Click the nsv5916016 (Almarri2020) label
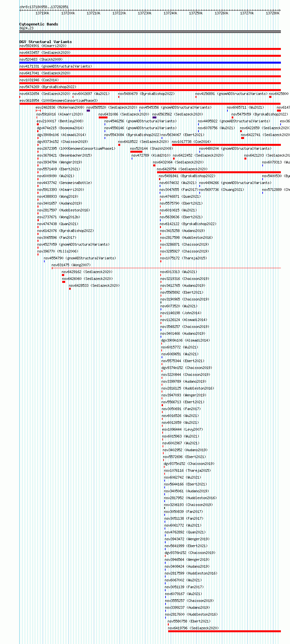The height and width of the screenshot is (644, 290). [x=60, y=114]
